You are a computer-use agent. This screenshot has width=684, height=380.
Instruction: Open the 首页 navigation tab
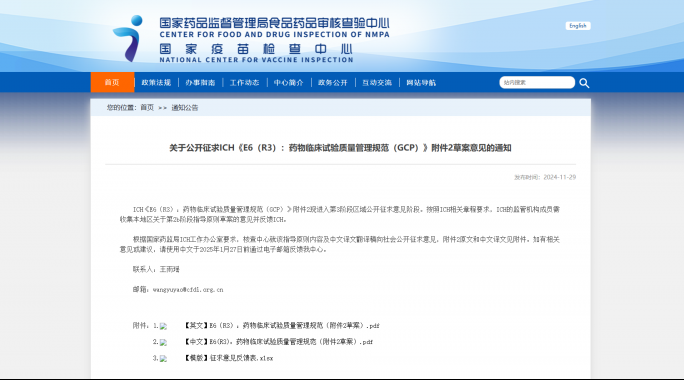(112, 82)
